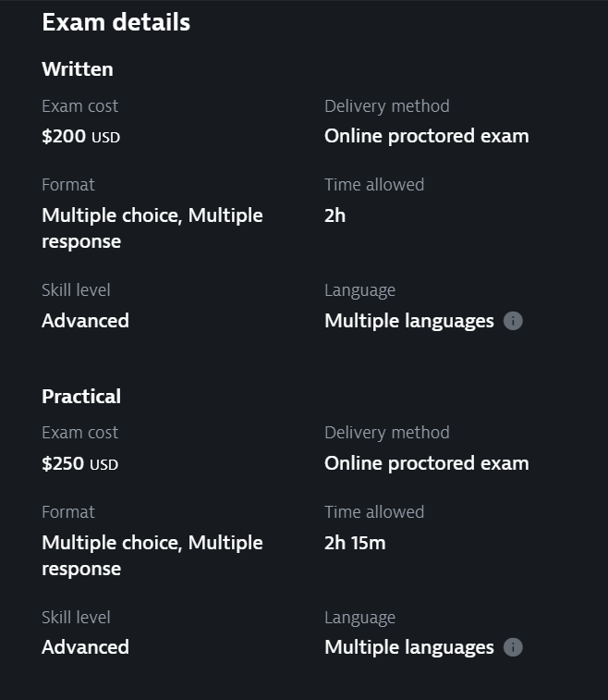
Task: Select the Practical section heading
Action: (x=81, y=396)
